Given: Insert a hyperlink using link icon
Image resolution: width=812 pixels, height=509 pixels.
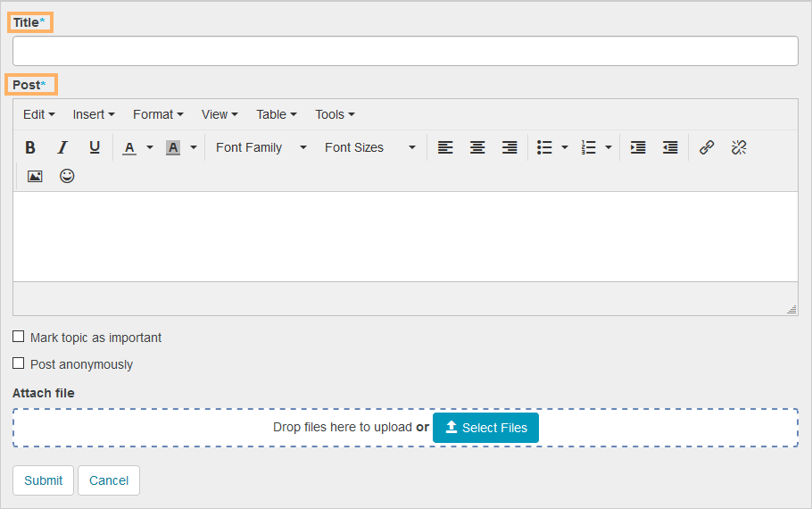Looking at the screenshot, I should pos(707,147).
